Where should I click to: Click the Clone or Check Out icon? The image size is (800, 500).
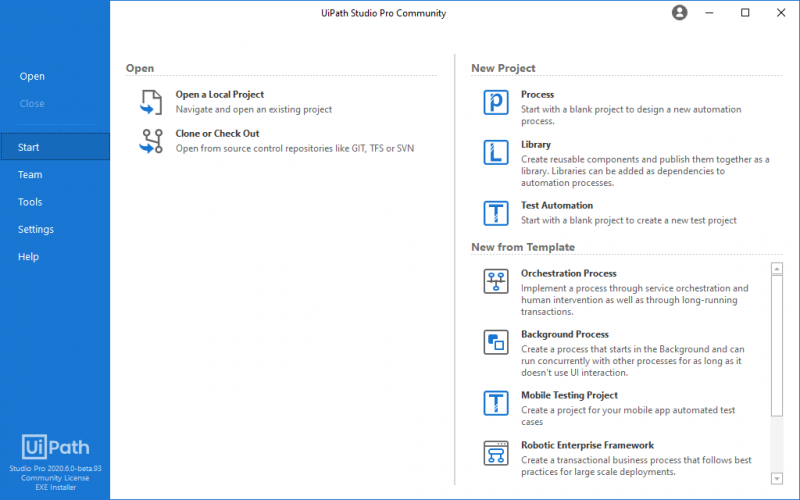click(x=150, y=141)
